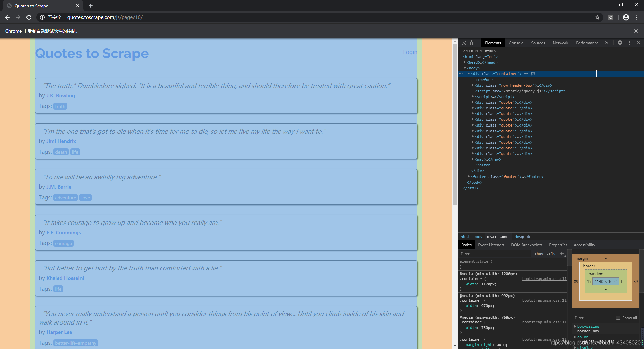This screenshot has height=349, width=644.
Task: Open a new browser tab
Action: click(x=91, y=6)
